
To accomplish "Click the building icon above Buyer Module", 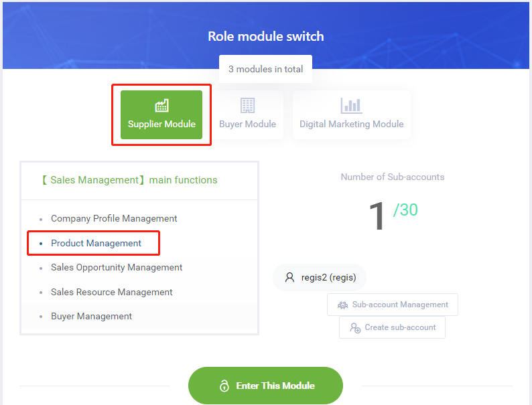I will tap(247, 105).
